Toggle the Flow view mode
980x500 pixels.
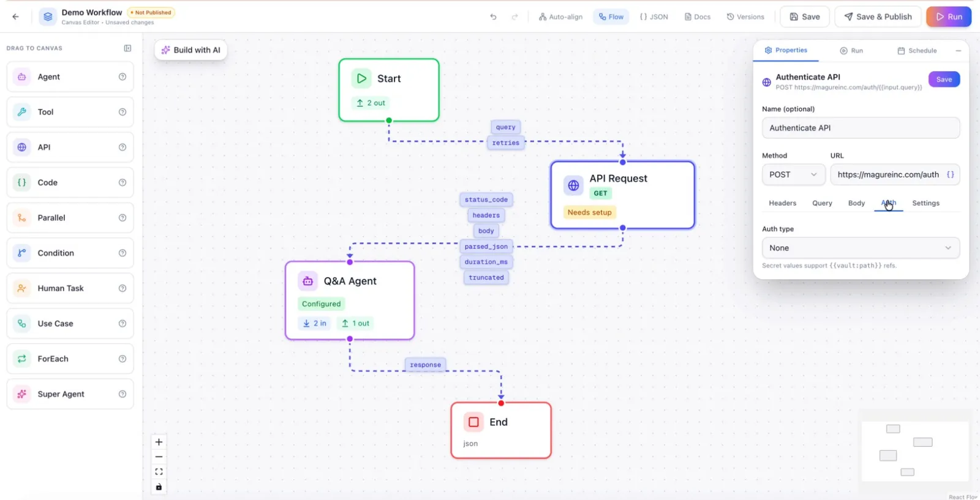click(x=611, y=17)
